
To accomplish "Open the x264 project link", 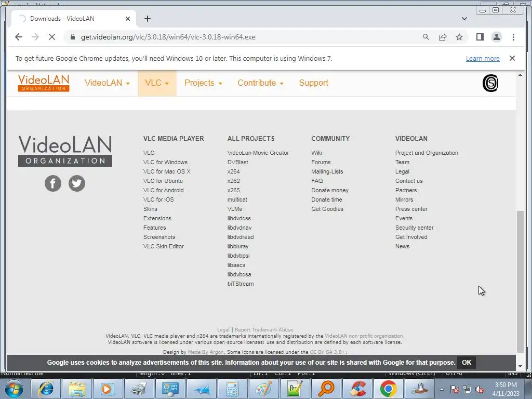I will [233, 171].
